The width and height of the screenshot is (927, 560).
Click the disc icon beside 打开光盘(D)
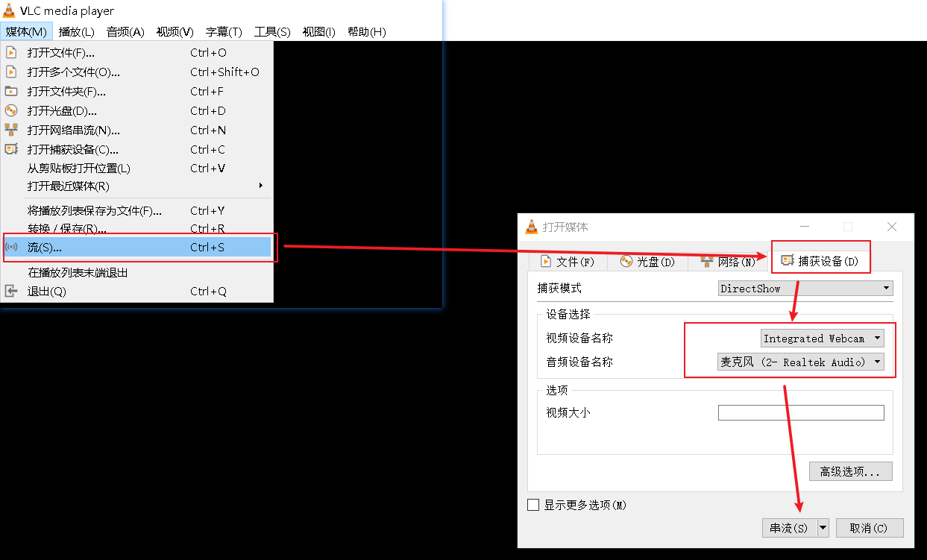12,110
